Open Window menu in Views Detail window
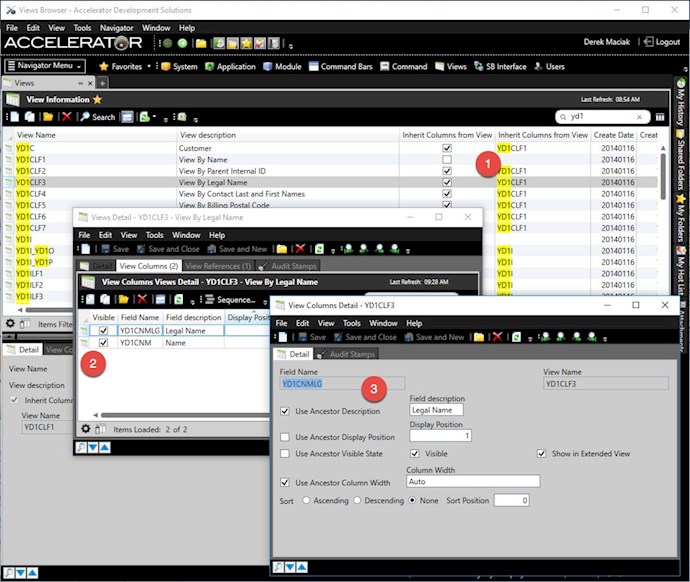Viewport: 690px width, 582px height. click(186, 235)
